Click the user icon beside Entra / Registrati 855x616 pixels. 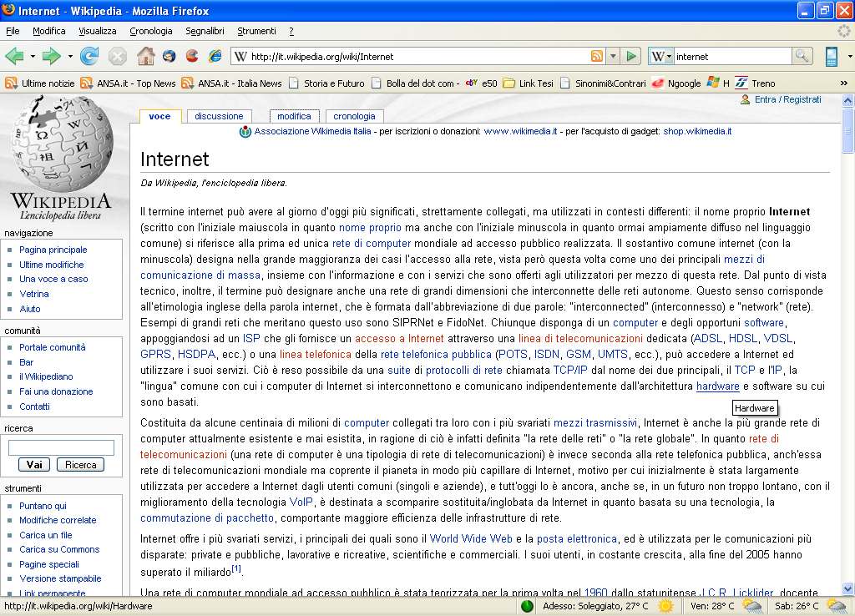745,99
